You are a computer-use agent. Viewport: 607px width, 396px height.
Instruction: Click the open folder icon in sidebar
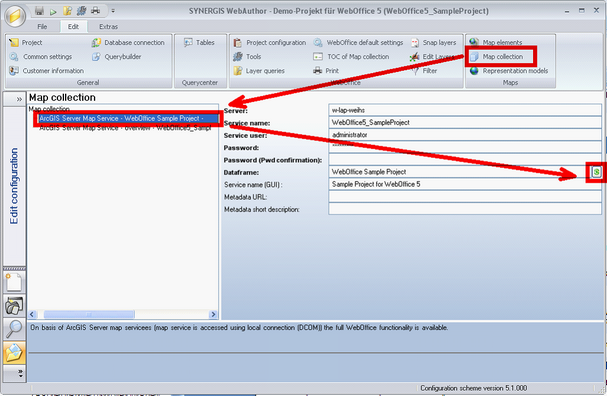14,353
